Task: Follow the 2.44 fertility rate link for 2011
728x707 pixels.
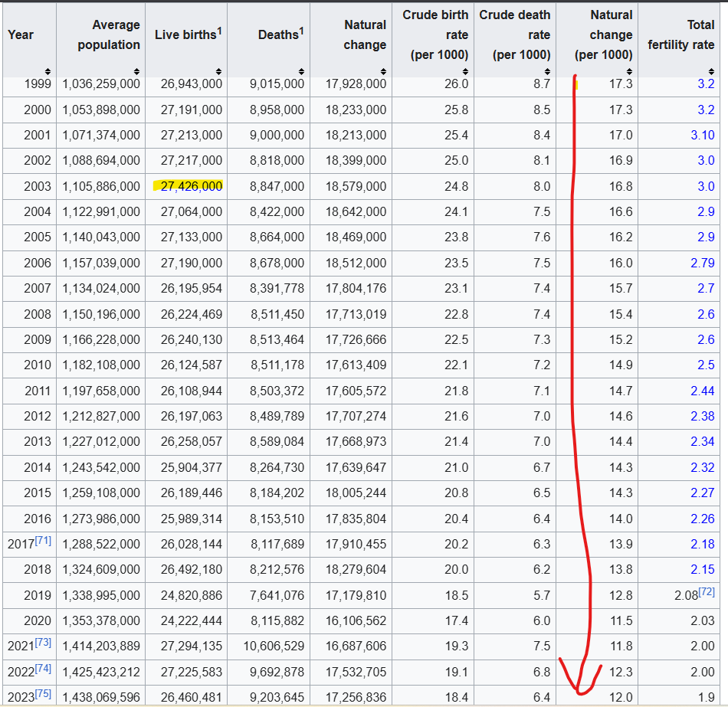Action: tap(701, 391)
